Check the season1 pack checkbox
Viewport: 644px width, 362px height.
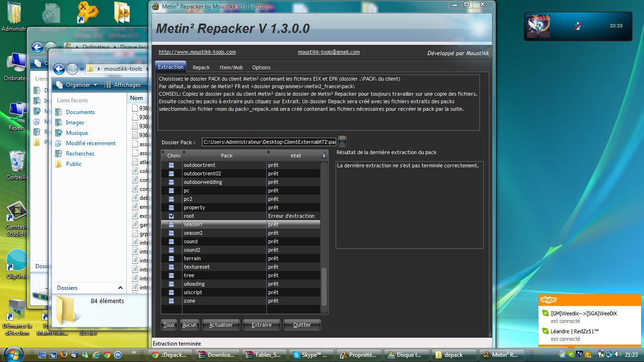click(x=171, y=224)
